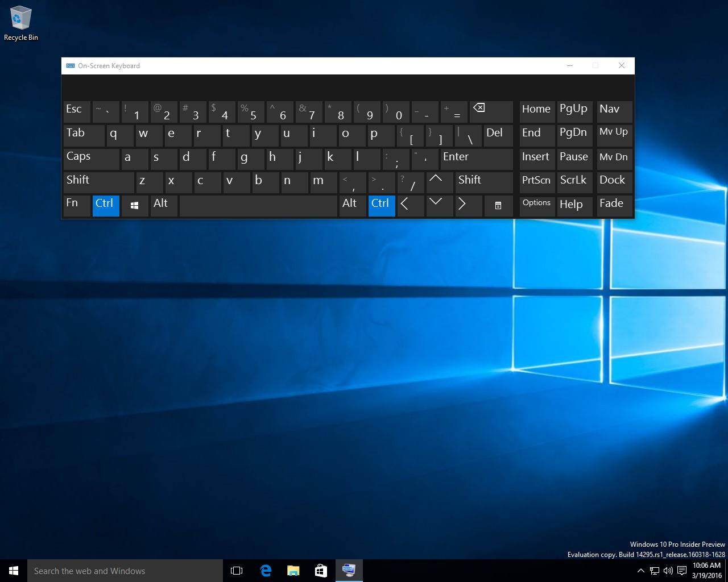Viewport: 728px width, 582px height.
Task: Click the Windows logo key on keyboard
Action: click(135, 206)
